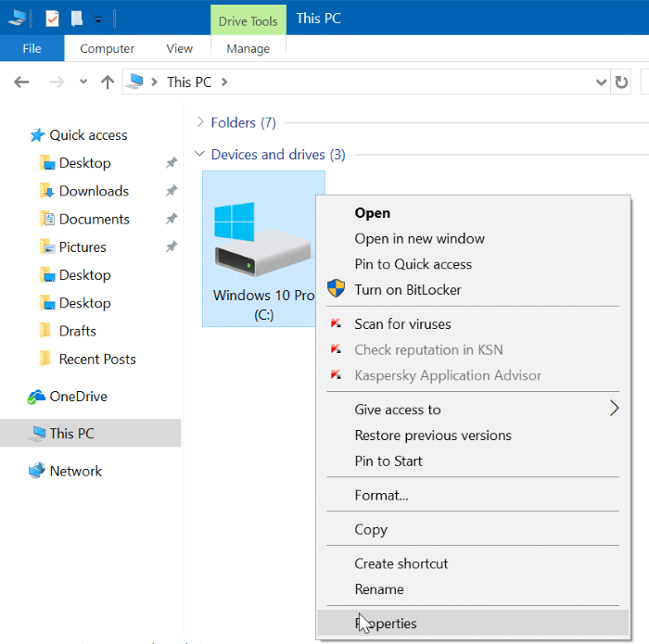Open the address bar history dropdown
The height and width of the screenshot is (644, 649).
tap(601, 82)
